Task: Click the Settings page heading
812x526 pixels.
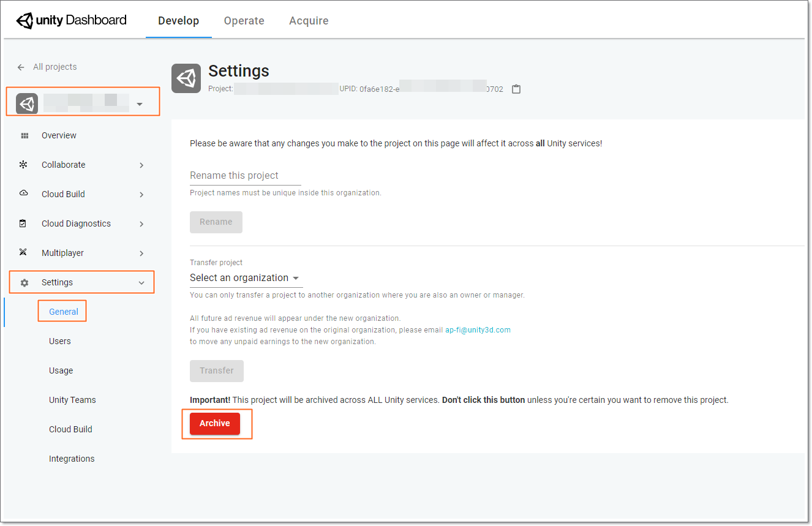Action: pos(239,71)
